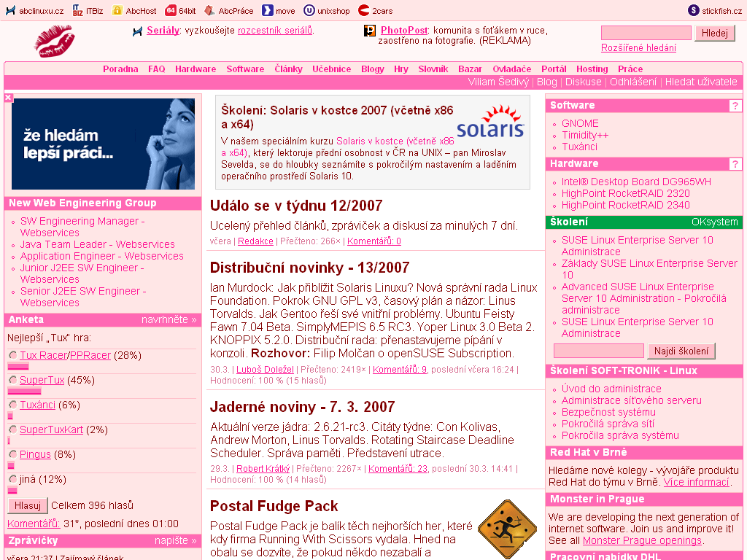Open the Timidity++ software link
Screen dimensions: 747x560
pos(585,135)
